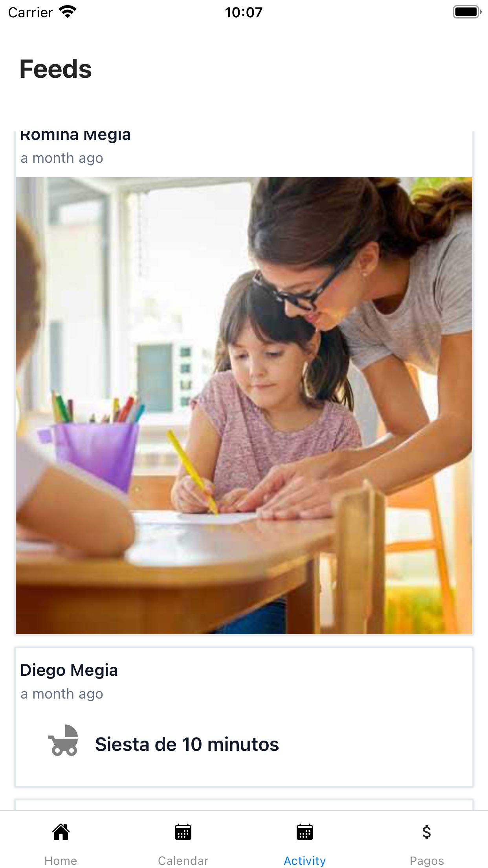Open the Pagos tab label

tap(427, 861)
